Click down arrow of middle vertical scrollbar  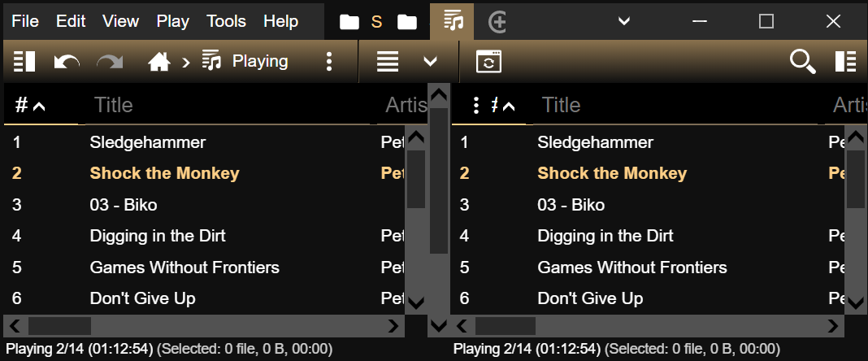[439, 326]
